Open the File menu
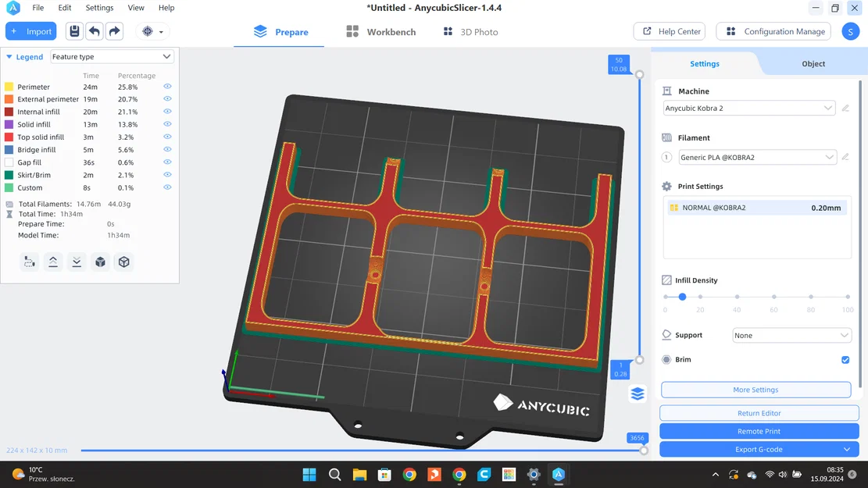Image resolution: width=868 pixels, height=488 pixels. point(38,8)
